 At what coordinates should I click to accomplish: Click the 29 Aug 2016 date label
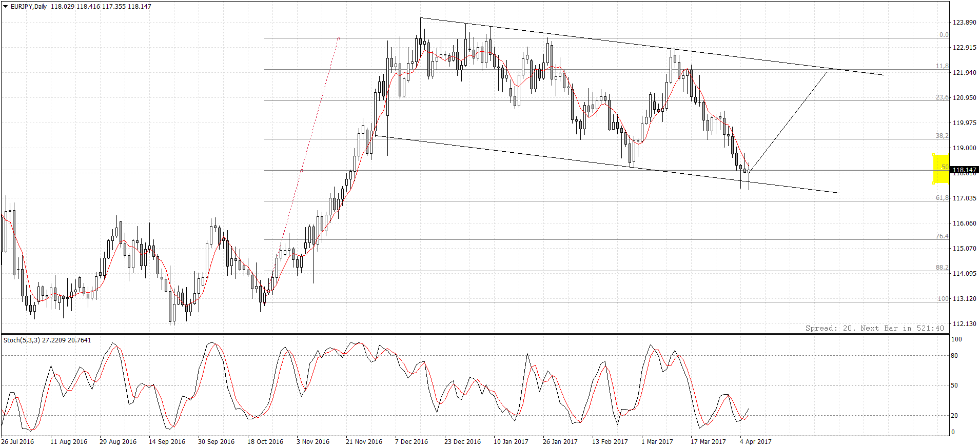118,442
